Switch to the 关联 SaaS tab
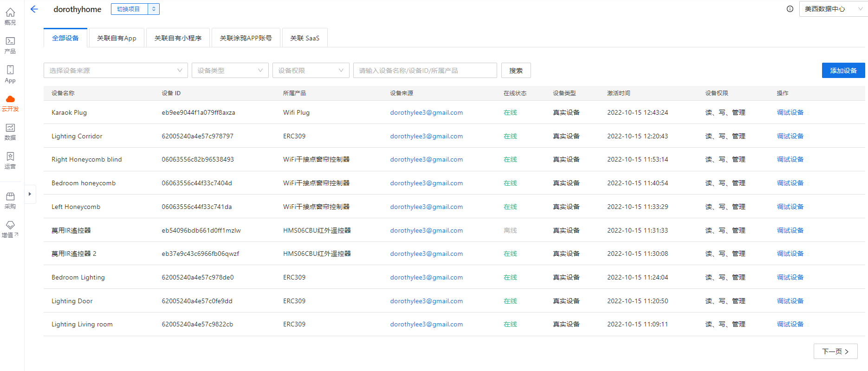This screenshot has height=371, width=868. point(305,38)
